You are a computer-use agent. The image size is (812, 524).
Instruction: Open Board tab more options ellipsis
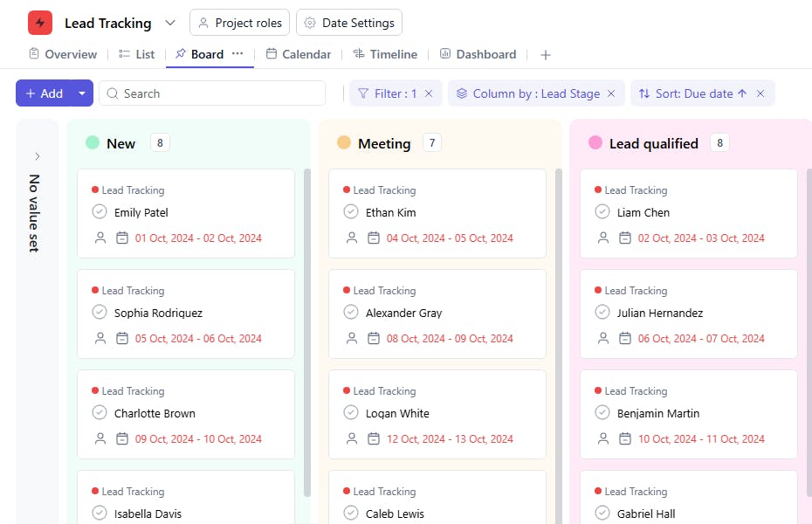(x=237, y=53)
